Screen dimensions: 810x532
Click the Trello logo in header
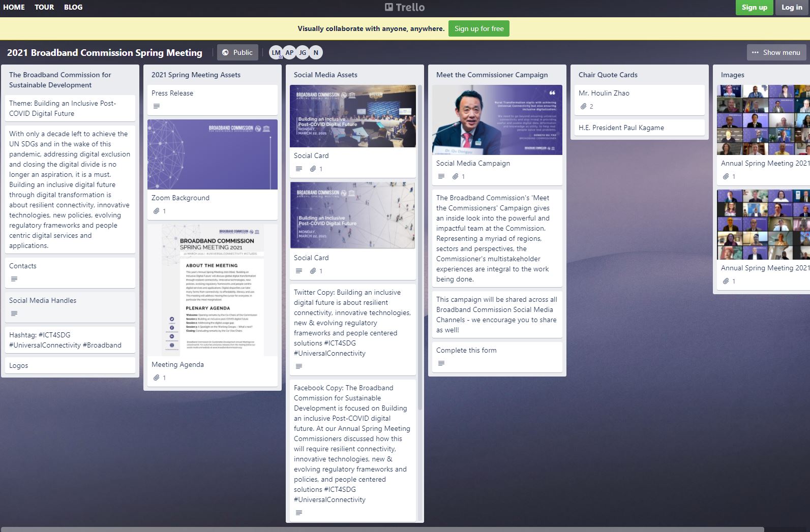point(405,7)
